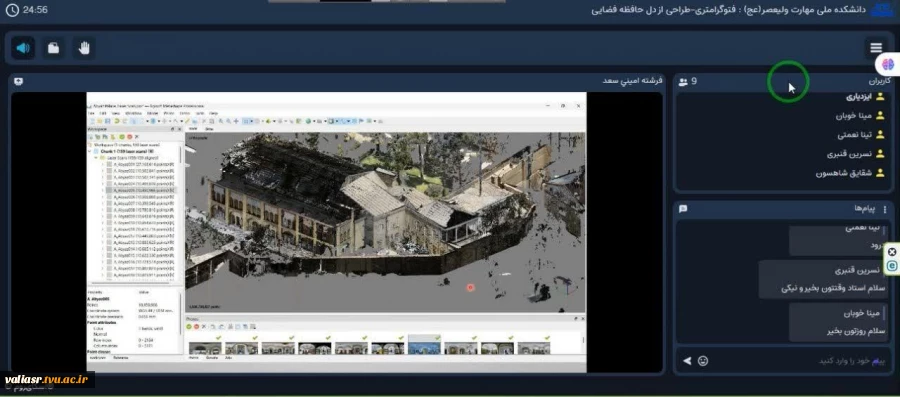
Task: Open the hamburger menu at top right
Action: coord(876,48)
